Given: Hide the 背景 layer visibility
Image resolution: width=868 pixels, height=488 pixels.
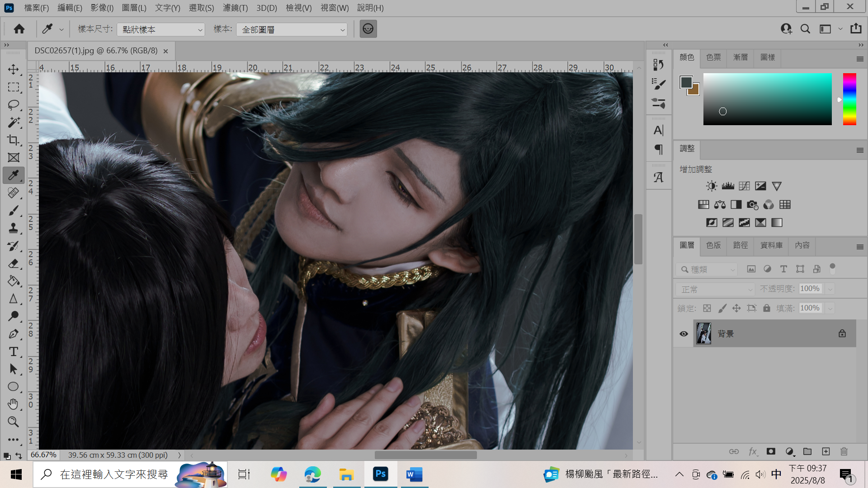Looking at the screenshot, I should coord(684,333).
